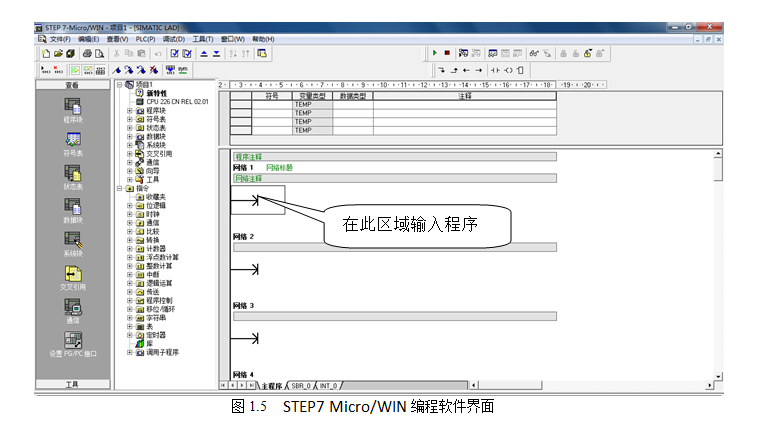Click the 工具 button below the view bar
Screen dimensions: 769x433
pyautogui.click(x=73, y=384)
